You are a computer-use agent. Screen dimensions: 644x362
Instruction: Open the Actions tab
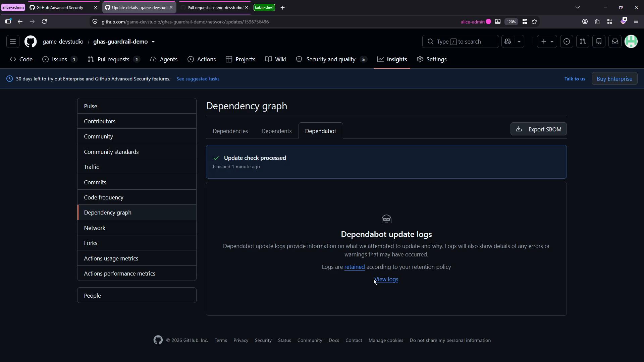(x=202, y=59)
